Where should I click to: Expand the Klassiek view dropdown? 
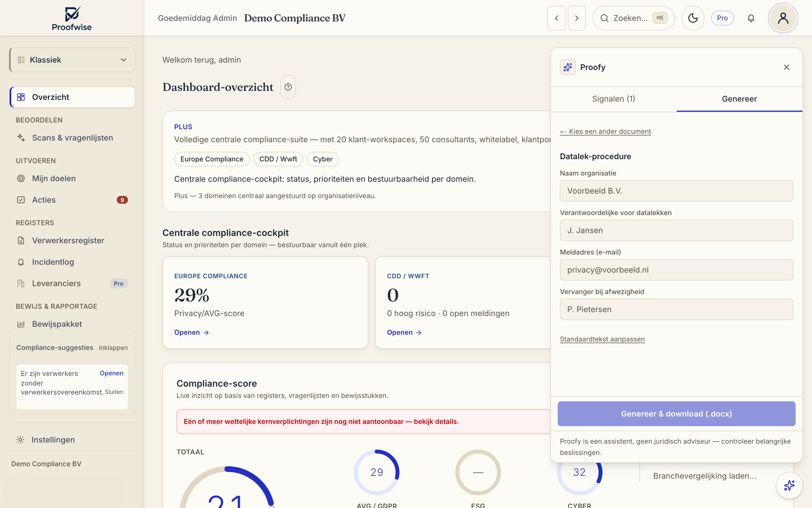click(x=72, y=60)
